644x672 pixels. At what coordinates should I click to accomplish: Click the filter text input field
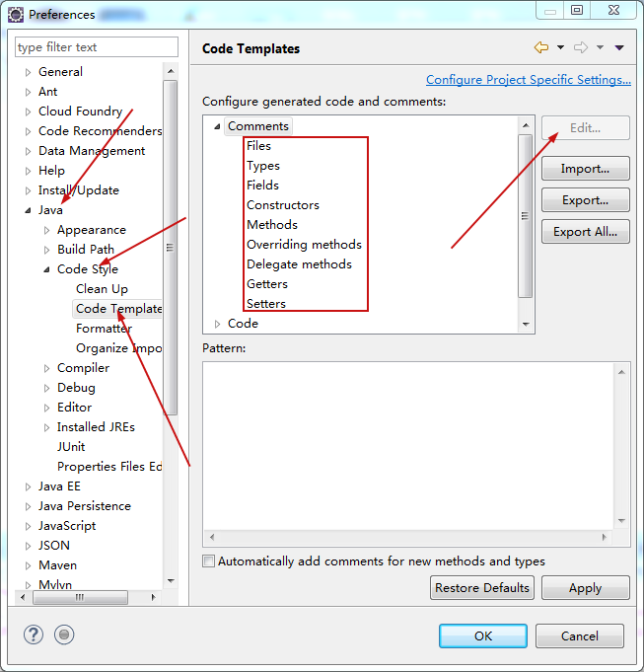tap(97, 47)
